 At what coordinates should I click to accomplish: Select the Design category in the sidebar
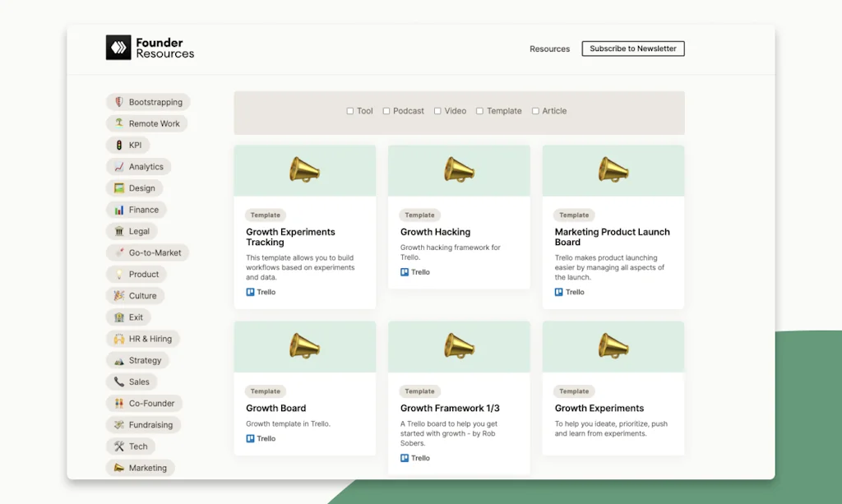coord(135,187)
